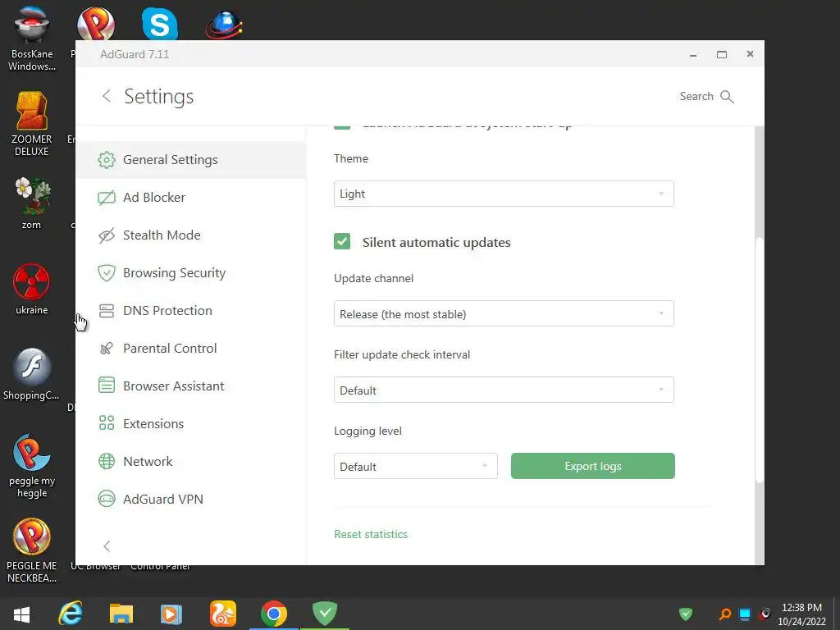Image resolution: width=840 pixels, height=630 pixels.
Task: Open File Explorer from taskbar
Action: (x=121, y=614)
